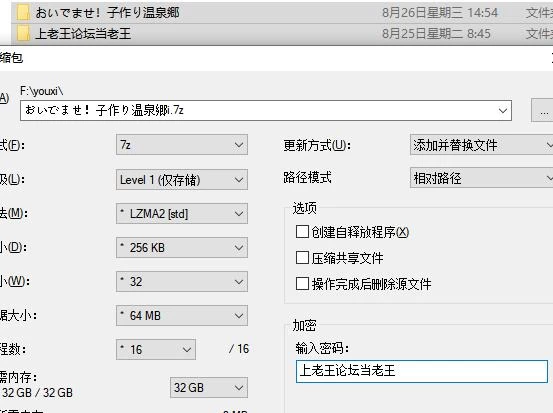Enable 创建自释放程序(X) checkbox
This screenshot has width=553, height=413.
pos(302,232)
